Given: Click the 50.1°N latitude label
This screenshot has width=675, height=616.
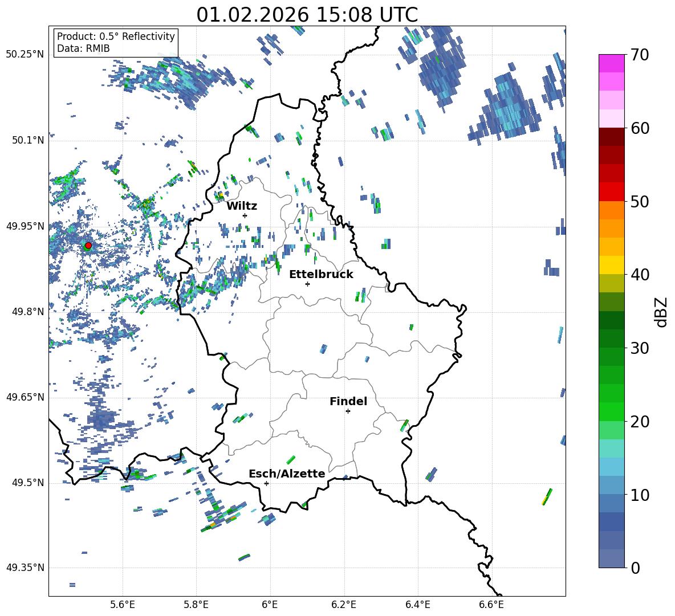Looking at the screenshot, I should (28, 140).
